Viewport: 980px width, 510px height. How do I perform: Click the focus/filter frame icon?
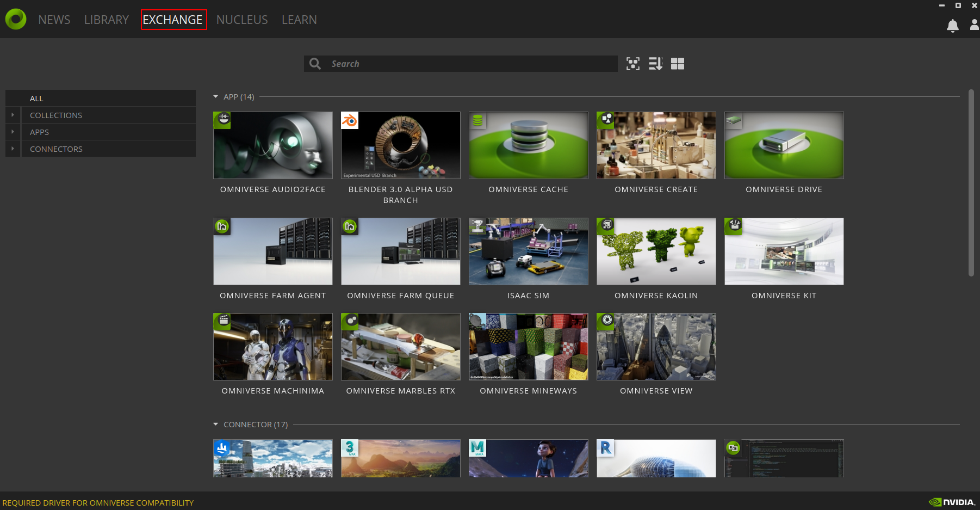pyautogui.click(x=633, y=64)
